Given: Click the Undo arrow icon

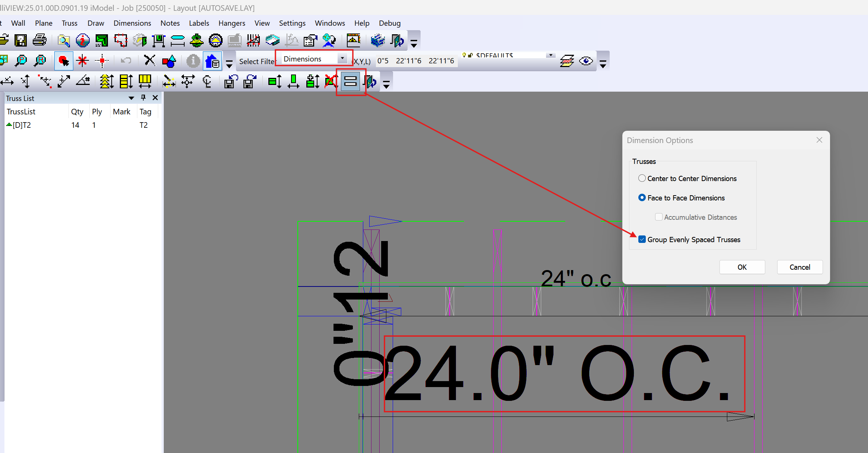Looking at the screenshot, I should coord(126,61).
